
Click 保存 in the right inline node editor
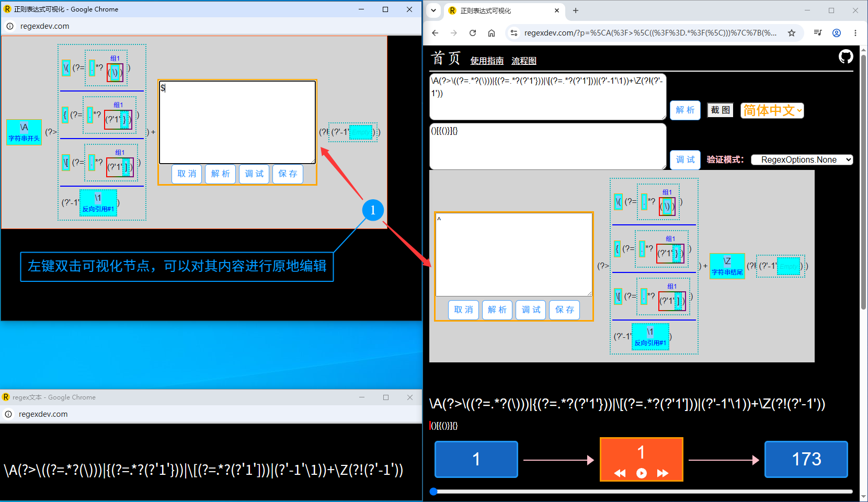[564, 310]
